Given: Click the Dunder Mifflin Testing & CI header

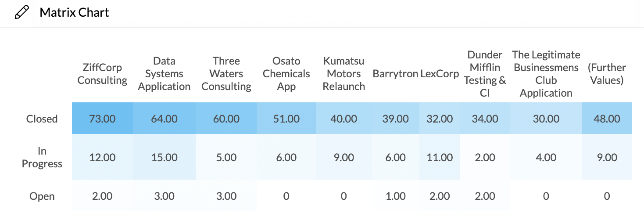Looking at the screenshot, I should 485,74.
